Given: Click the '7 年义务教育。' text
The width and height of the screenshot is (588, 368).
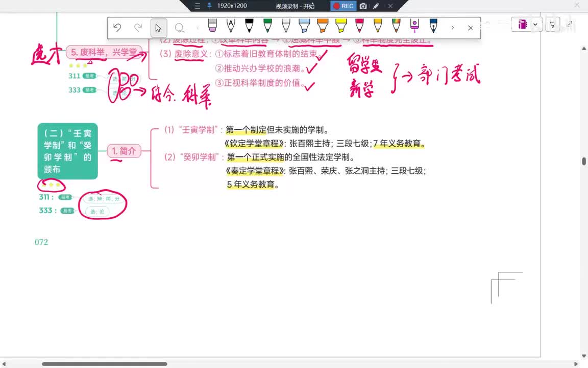Looking at the screenshot, I should point(399,144).
